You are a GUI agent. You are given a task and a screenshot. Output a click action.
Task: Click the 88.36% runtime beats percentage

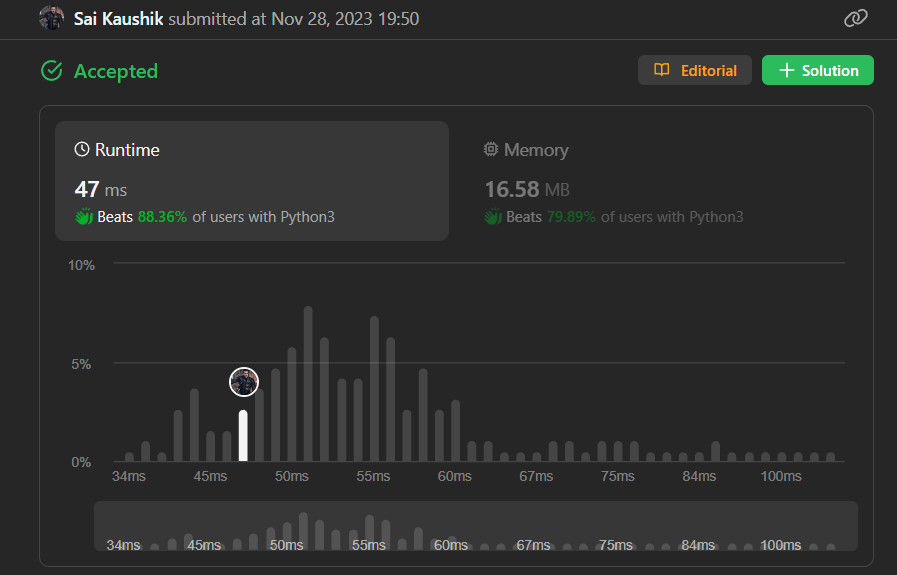(162, 217)
